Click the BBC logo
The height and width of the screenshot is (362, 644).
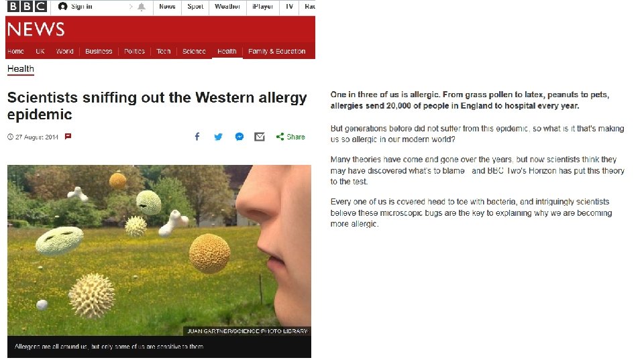[x=27, y=7]
